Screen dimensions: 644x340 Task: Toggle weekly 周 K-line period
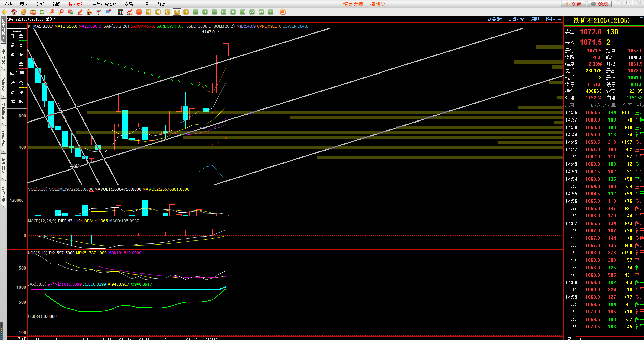[158, 12]
